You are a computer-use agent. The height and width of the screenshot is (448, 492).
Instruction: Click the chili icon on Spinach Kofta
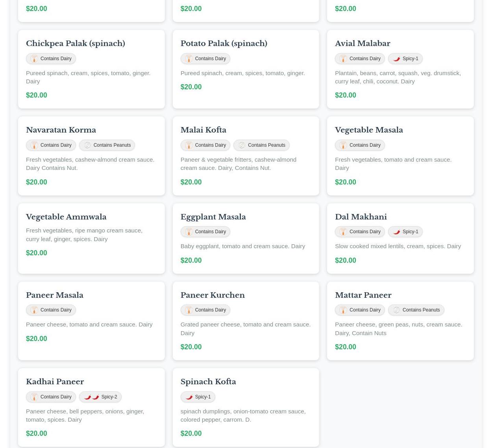tap(189, 397)
